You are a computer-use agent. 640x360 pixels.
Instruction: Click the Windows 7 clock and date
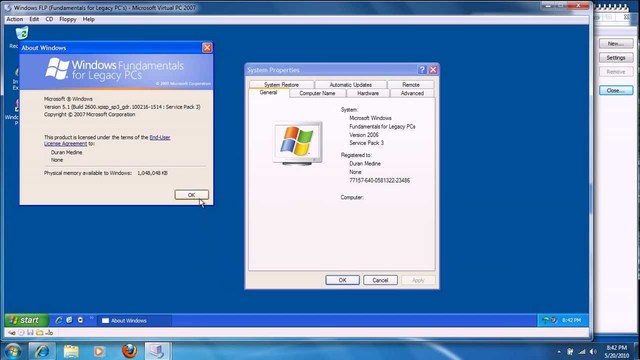coord(616,351)
